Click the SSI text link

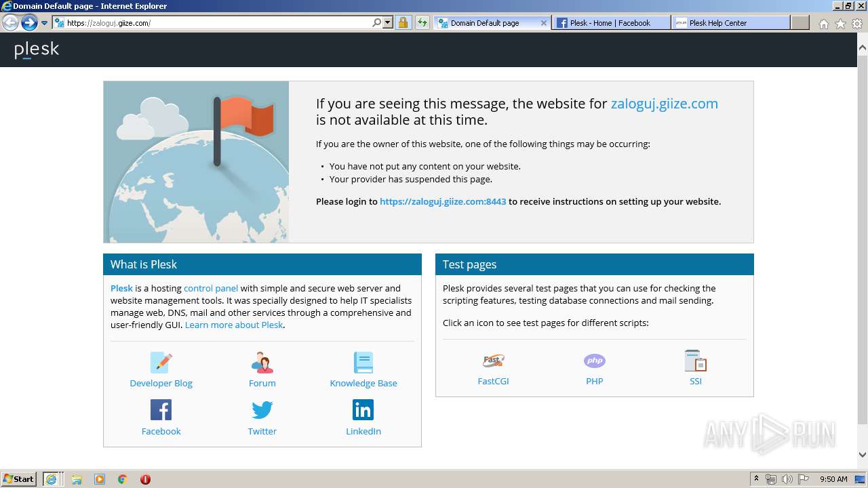pos(696,381)
